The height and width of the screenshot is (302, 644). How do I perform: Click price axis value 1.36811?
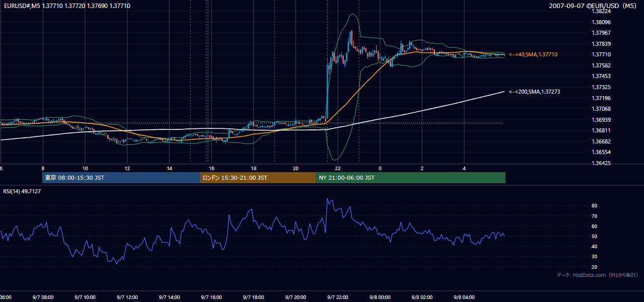point(601,130)
